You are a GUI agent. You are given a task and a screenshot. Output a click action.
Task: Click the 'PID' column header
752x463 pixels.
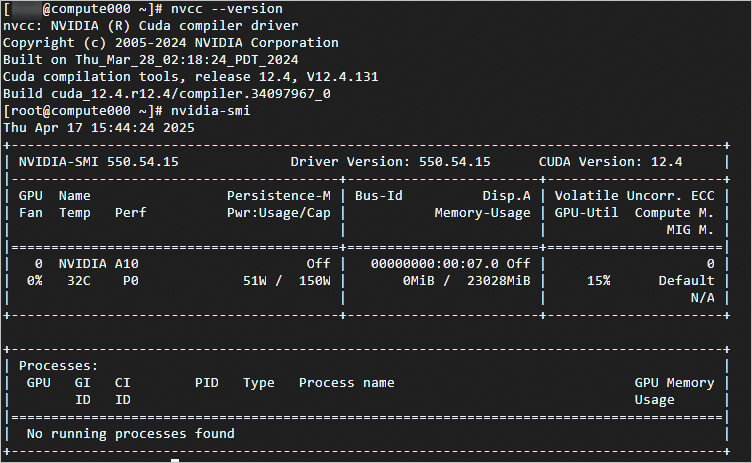tap(207, 383)
